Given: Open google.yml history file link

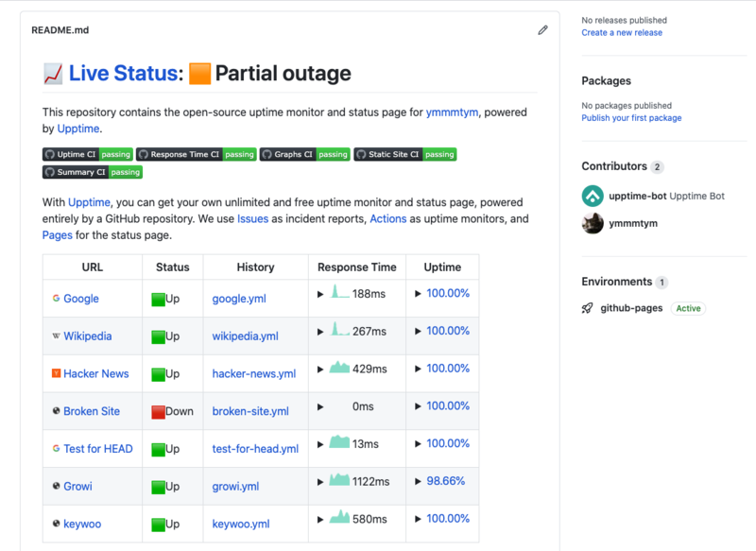Looking at the screenshot, I should click(x=239, y=299).
